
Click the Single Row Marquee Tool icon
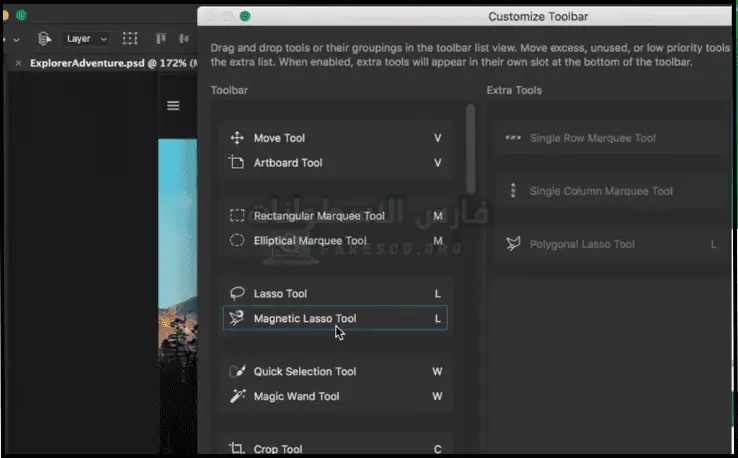pyautogui.click(x=513, y=138)
